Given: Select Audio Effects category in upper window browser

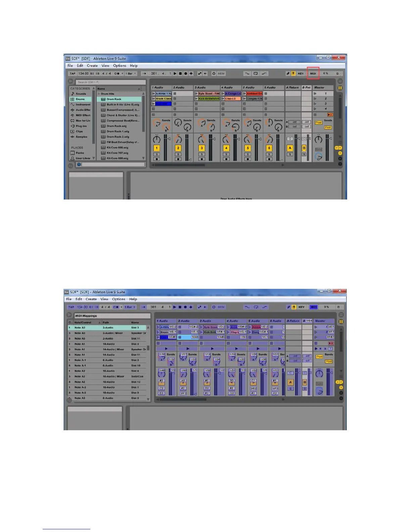Looking at the screenshot, I should pyautogui.click(x=81, y=110).
